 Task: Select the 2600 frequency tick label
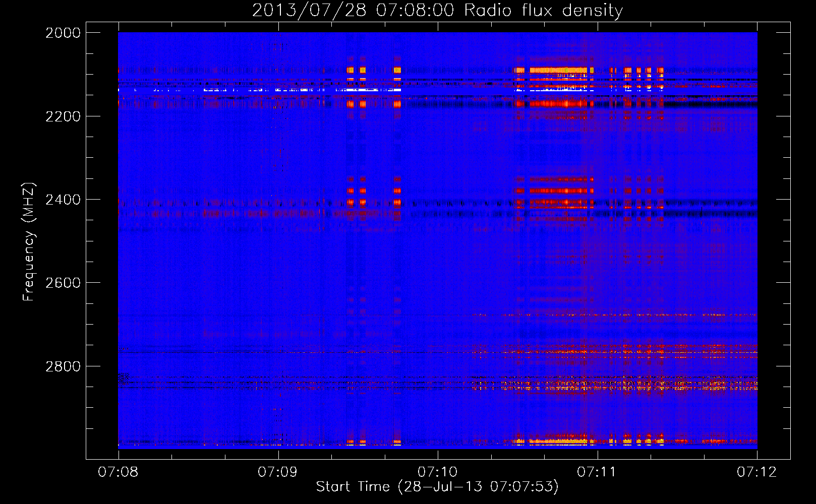click(x=63, y=283)
